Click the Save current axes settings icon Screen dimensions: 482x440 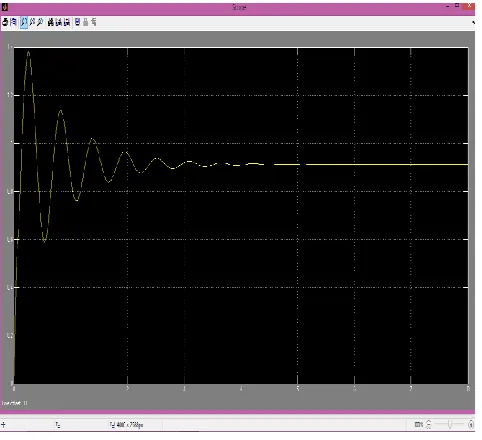coord(59,22)
